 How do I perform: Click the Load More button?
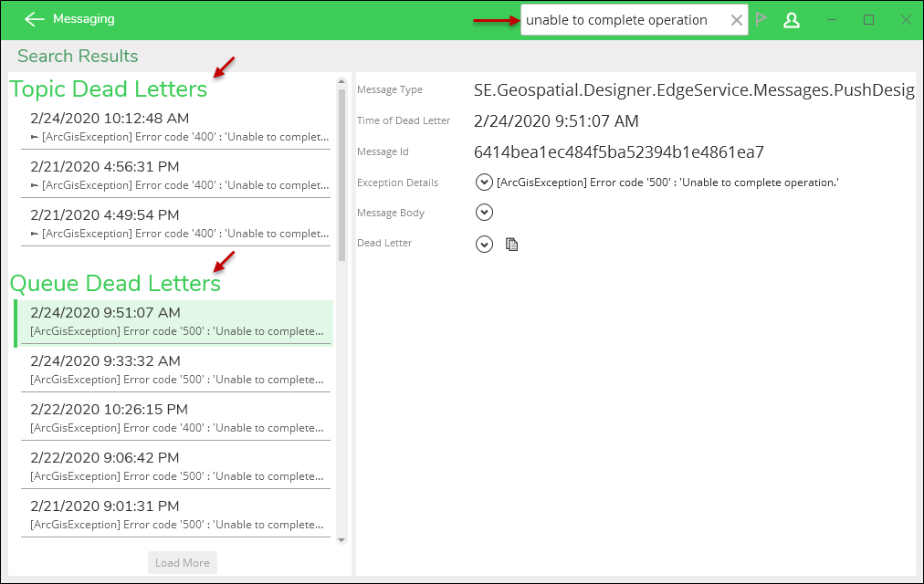pyautogui.click(x=182, y=562)
